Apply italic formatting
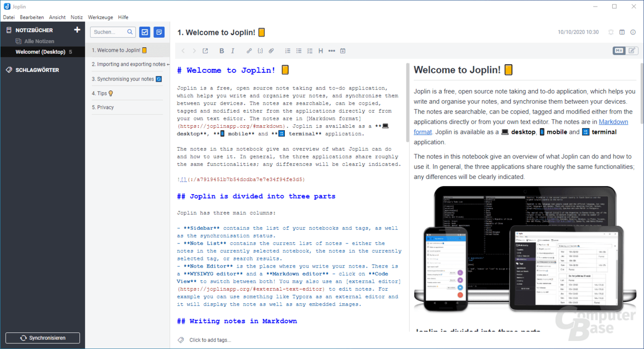The height and width of the screenshot is (349, 644). coord(232,51)
